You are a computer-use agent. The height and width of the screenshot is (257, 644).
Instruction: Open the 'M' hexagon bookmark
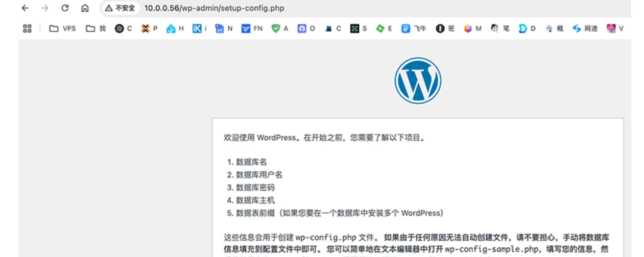click(472, 29)
